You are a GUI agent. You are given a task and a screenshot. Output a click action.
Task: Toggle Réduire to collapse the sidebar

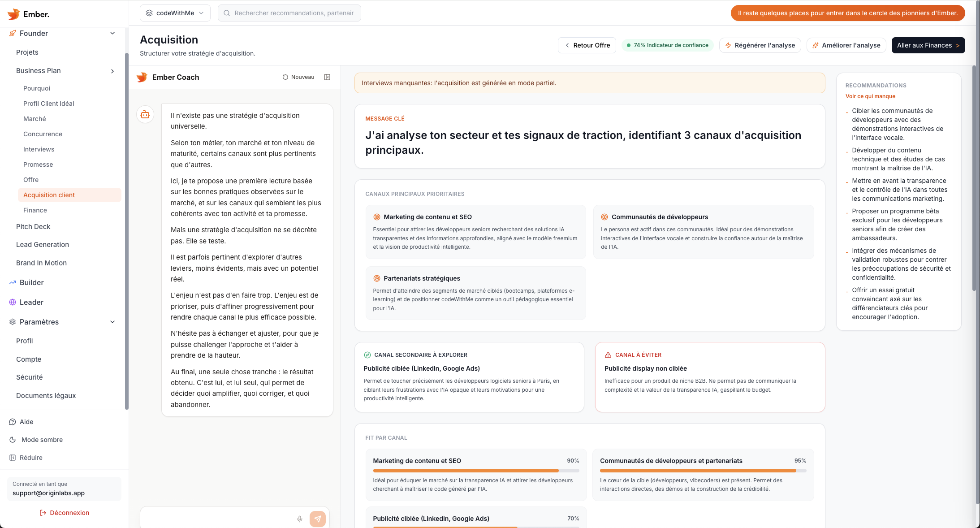[30, 457]
